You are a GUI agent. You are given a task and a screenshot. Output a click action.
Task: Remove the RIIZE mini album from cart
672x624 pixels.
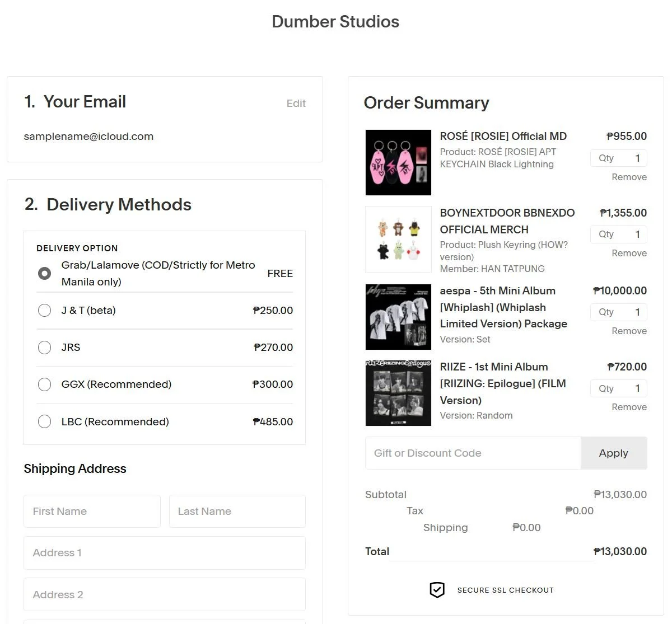click(x=629, y=407)
